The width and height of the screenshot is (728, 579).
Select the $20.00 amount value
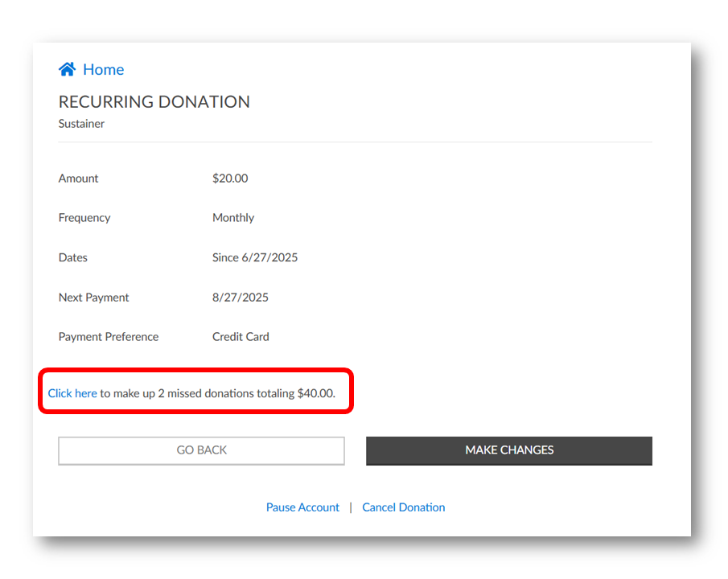pyautogui.click(x=230, y=179)
